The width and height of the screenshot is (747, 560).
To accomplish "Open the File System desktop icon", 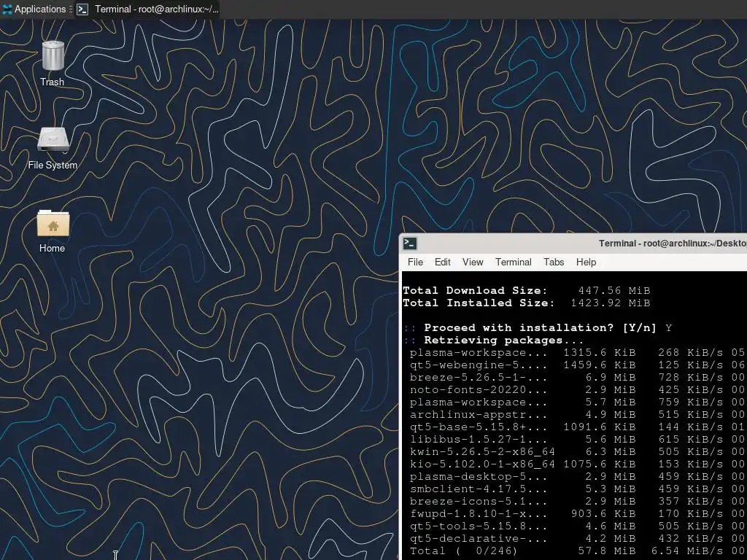I will point(53,149).
